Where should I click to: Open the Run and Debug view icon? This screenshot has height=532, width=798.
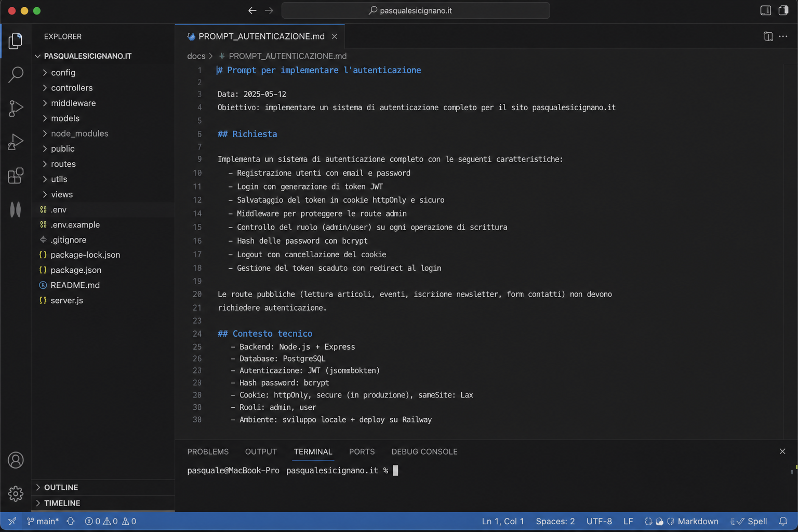[16, 142]
